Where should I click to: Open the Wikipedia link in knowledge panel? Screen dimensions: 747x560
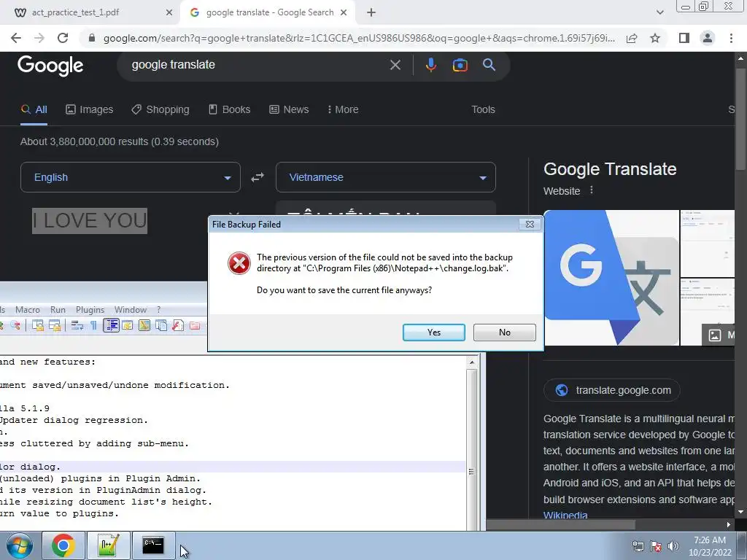tap(565, 515)
